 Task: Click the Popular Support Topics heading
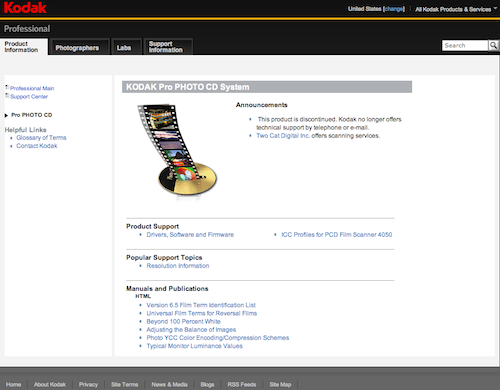click(164, 257)
